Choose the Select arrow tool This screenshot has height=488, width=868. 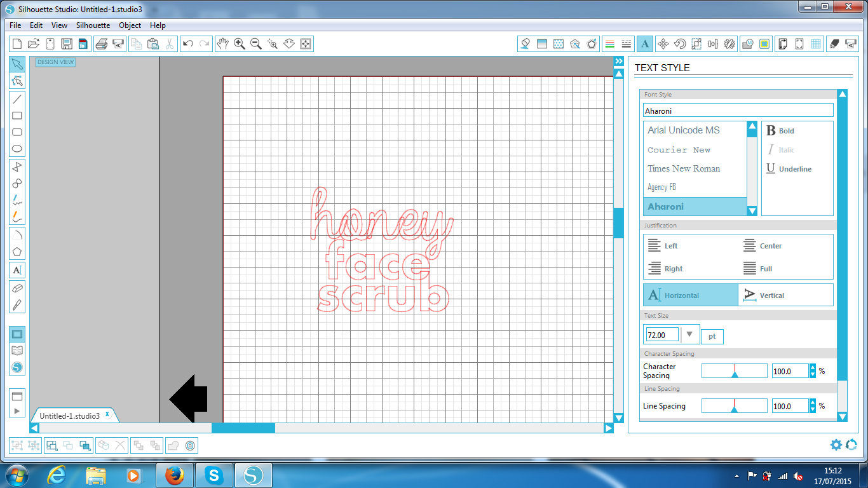[x=17, y=64]
